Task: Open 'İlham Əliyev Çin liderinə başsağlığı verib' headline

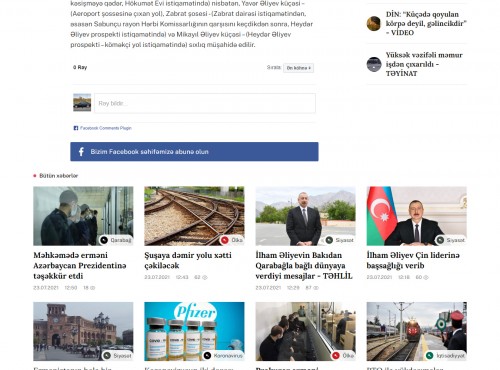Action: [x=413, y=260]
